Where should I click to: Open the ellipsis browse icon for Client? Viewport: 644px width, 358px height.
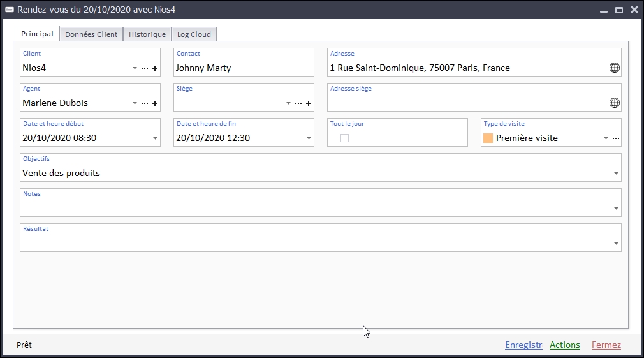[x=145, y=68]
